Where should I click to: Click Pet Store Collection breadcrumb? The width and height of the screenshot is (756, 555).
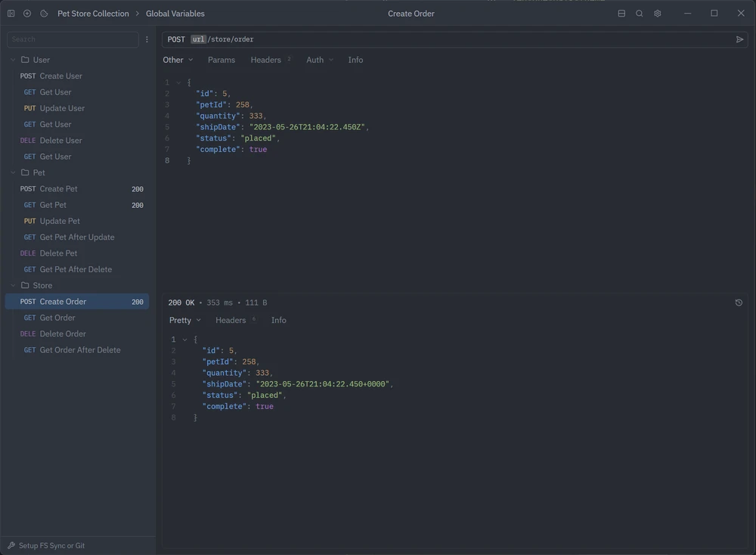point(93,14)
